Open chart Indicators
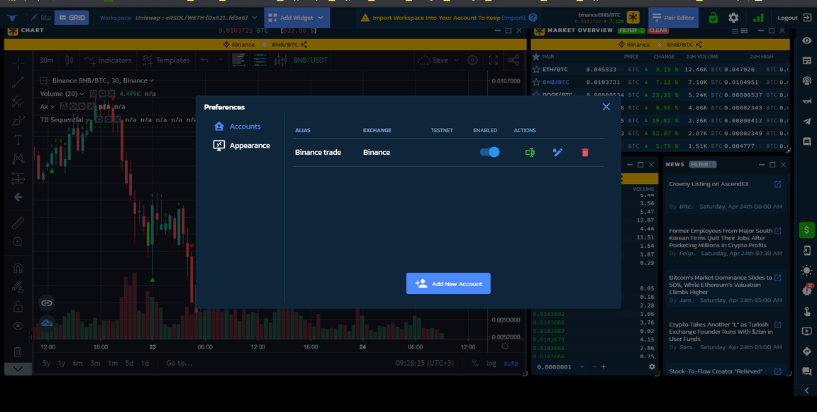817x412 pixels. tap(107, 60)
